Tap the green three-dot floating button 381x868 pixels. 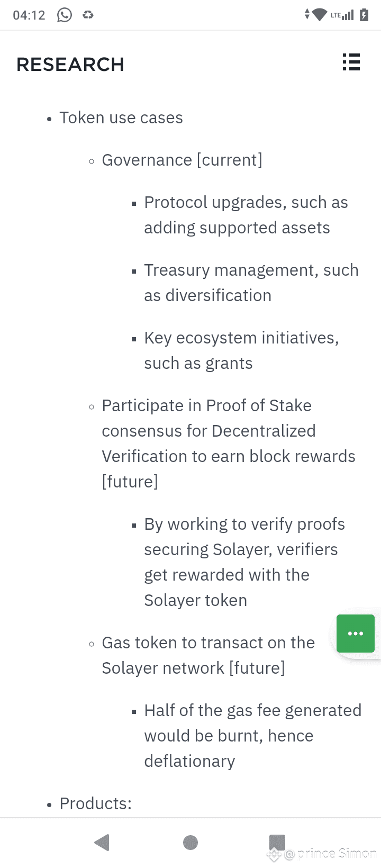click(355, 634)
